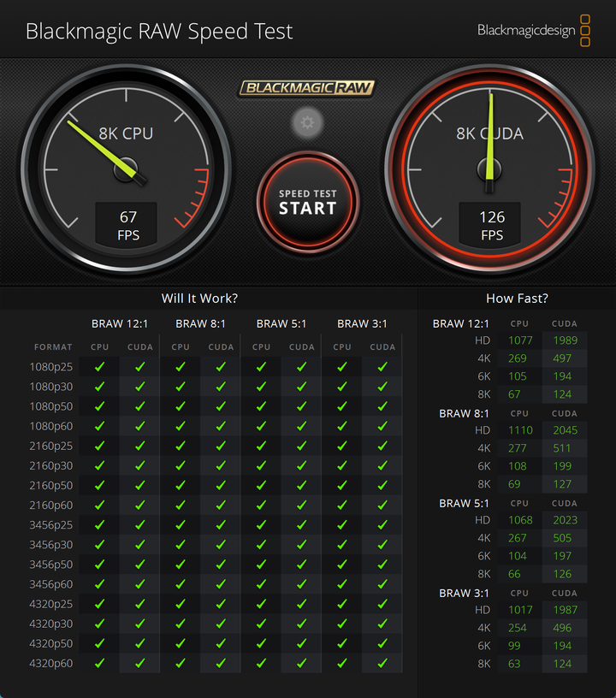Click the How Fast? heading
Screen dimensions: 616x698
[517, 299]
